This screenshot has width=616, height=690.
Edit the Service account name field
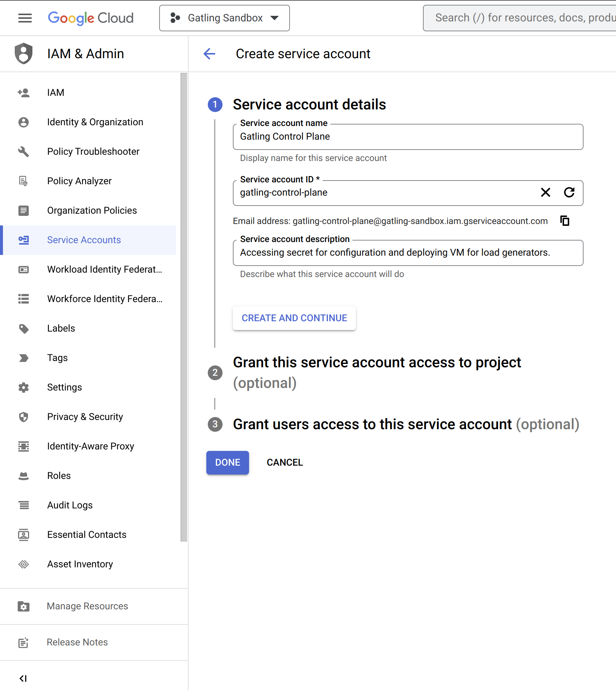coord(408,137)
